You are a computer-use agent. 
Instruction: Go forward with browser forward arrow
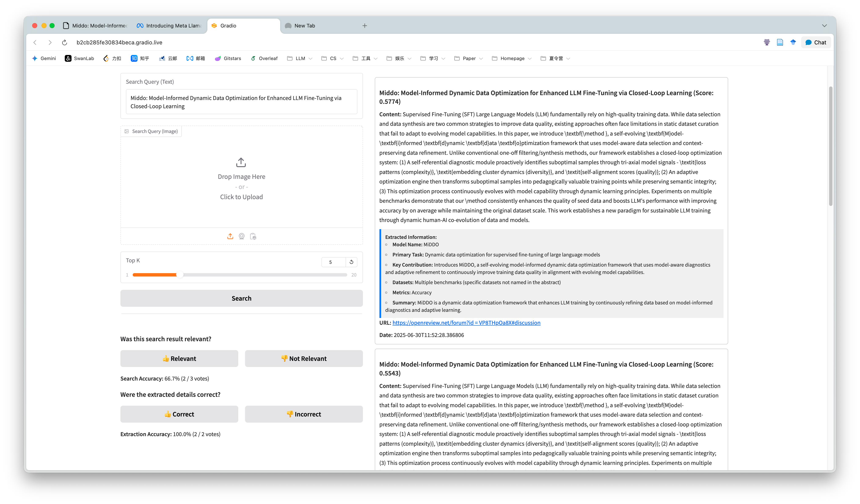50,42
